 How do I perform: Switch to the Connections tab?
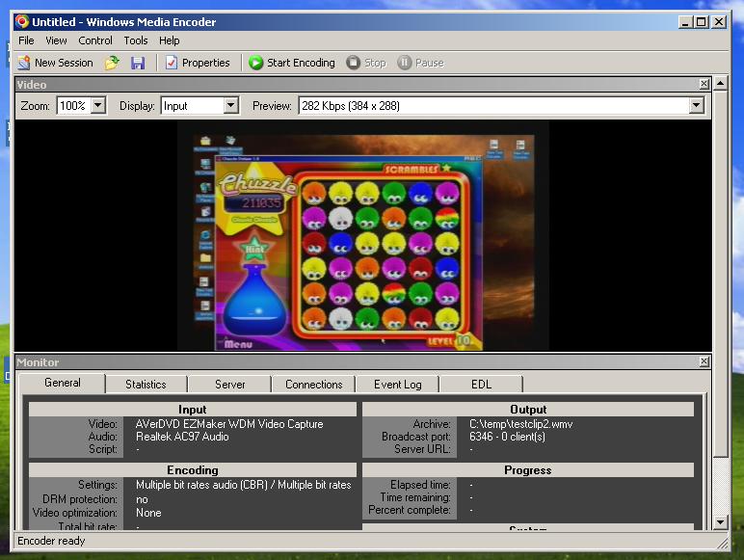click(x=313, y=385)
